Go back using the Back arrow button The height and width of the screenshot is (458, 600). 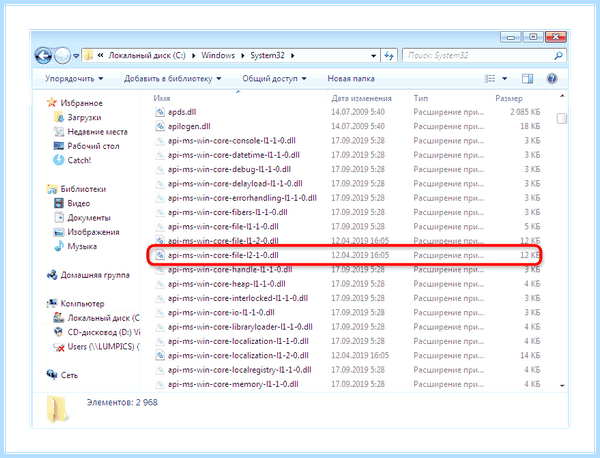43,56
